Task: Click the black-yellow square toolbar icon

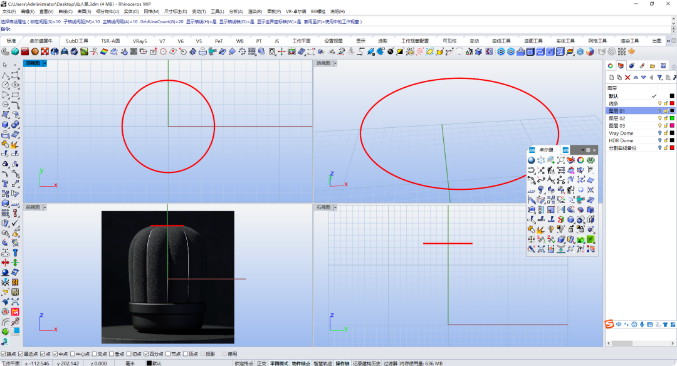Action: 400,52
